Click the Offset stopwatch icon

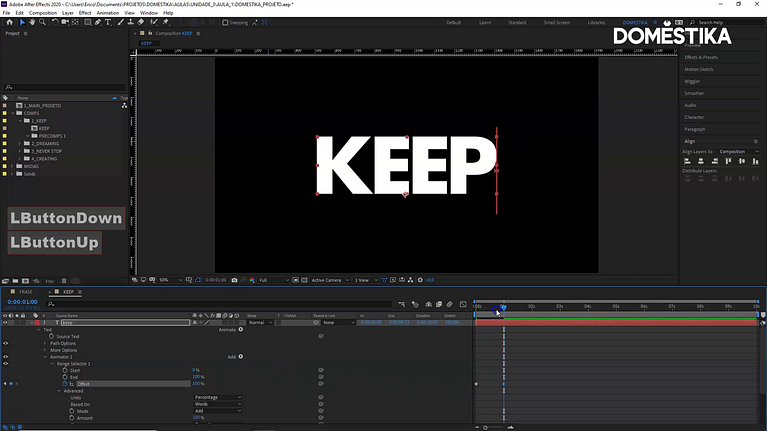(x=65, y=384)
